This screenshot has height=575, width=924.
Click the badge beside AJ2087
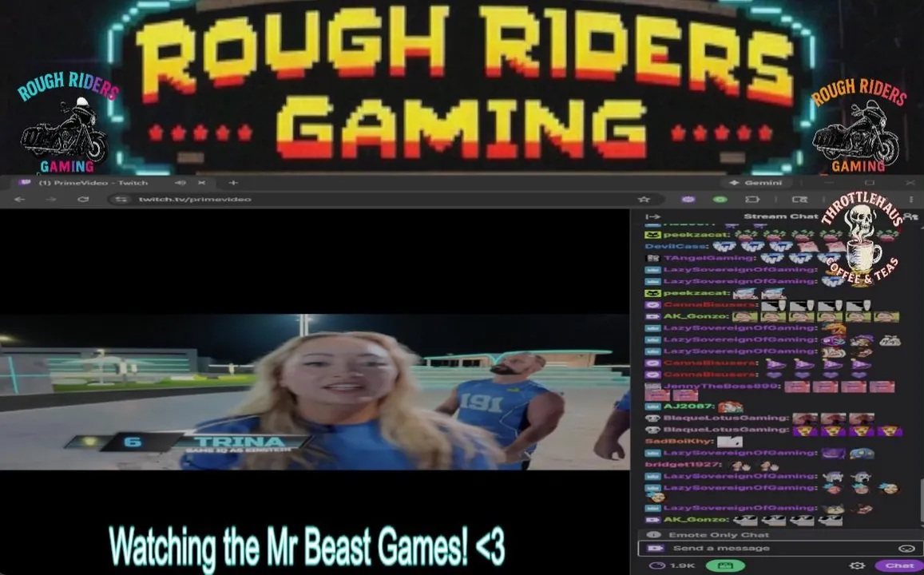(652, 406)
